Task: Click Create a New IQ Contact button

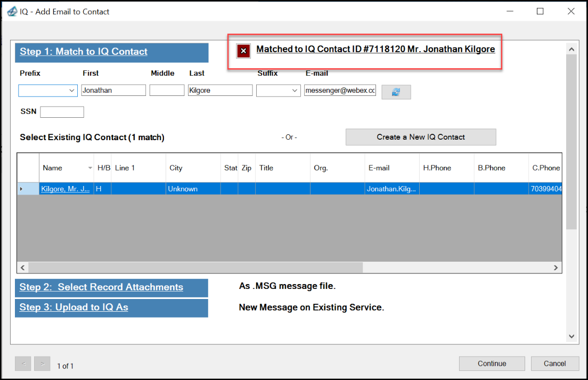Action: (x=421, y=137)
